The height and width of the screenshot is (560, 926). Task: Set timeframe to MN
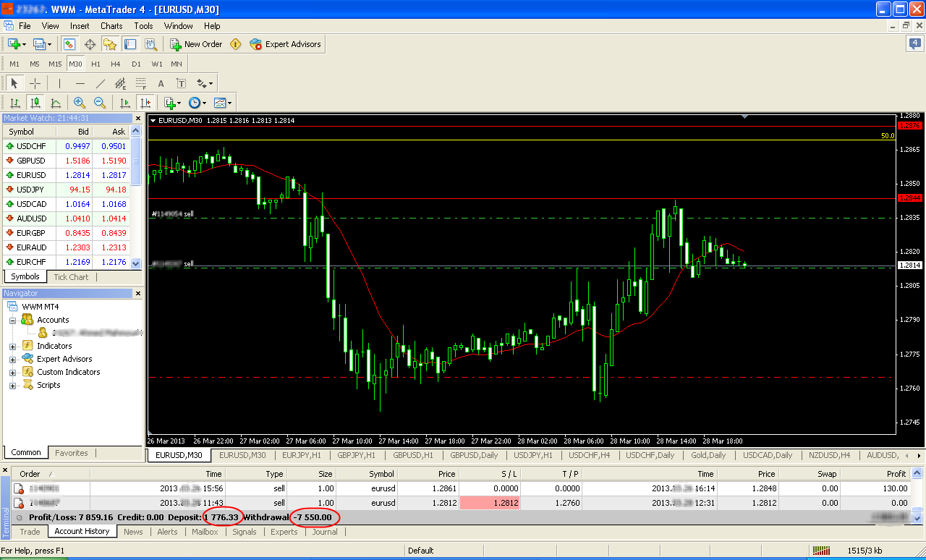(177, 64)
